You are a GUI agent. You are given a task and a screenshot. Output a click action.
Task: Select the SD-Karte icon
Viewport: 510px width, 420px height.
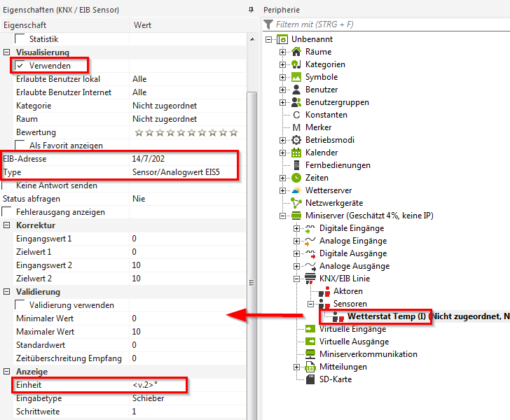coord(311,379)
